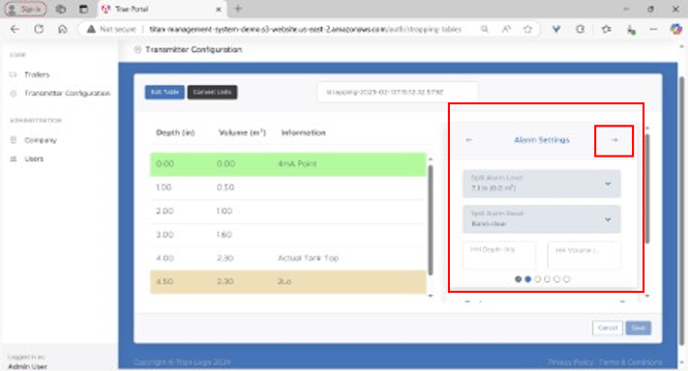Click the volume value 1.60
The width and height of the screenshot is (688, 371).
[x=224, y=235]
